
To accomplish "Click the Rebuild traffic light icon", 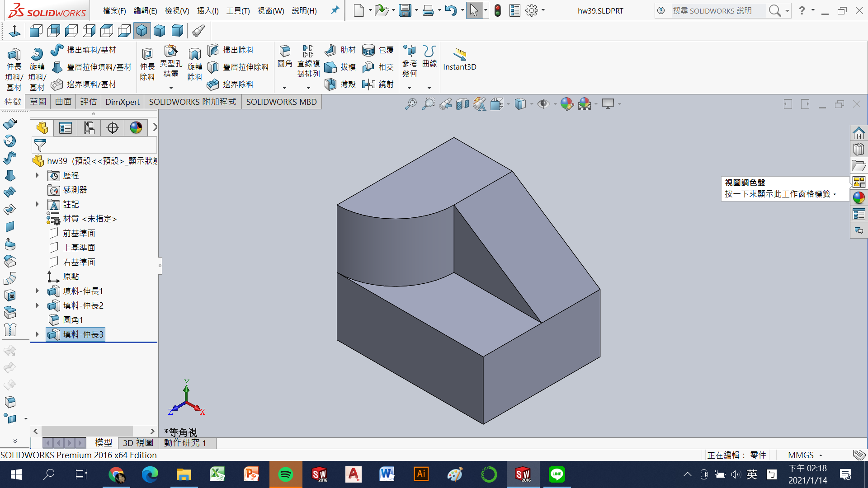I will pyautogui.click(x=498, y=10).
